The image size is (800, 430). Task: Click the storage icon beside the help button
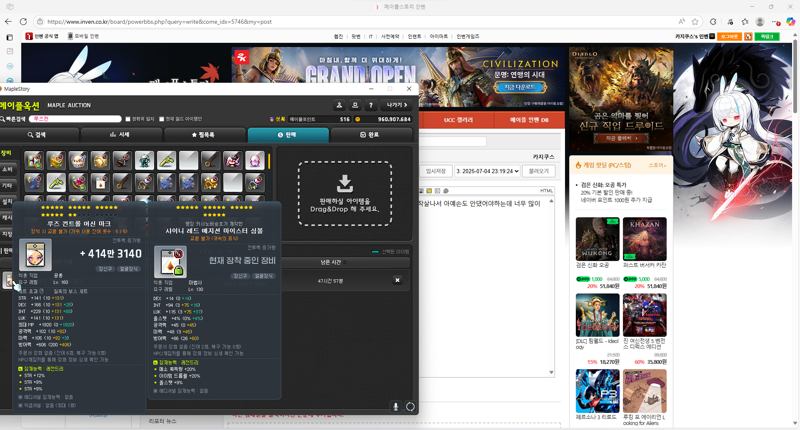[355, 105]
